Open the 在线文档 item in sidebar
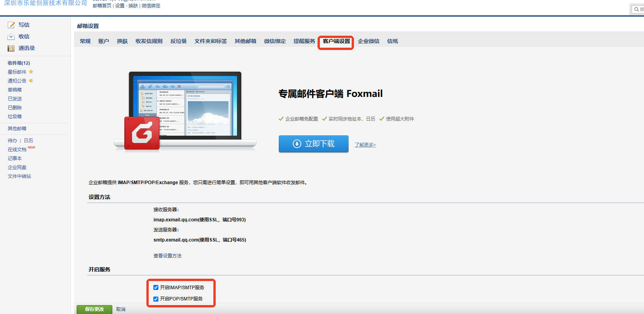644x314 pixels. tap(17, 150)
